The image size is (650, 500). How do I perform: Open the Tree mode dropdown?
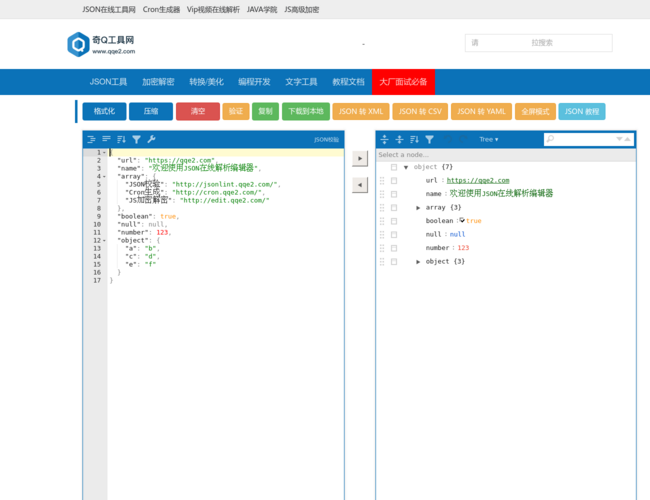click(488, 140)
